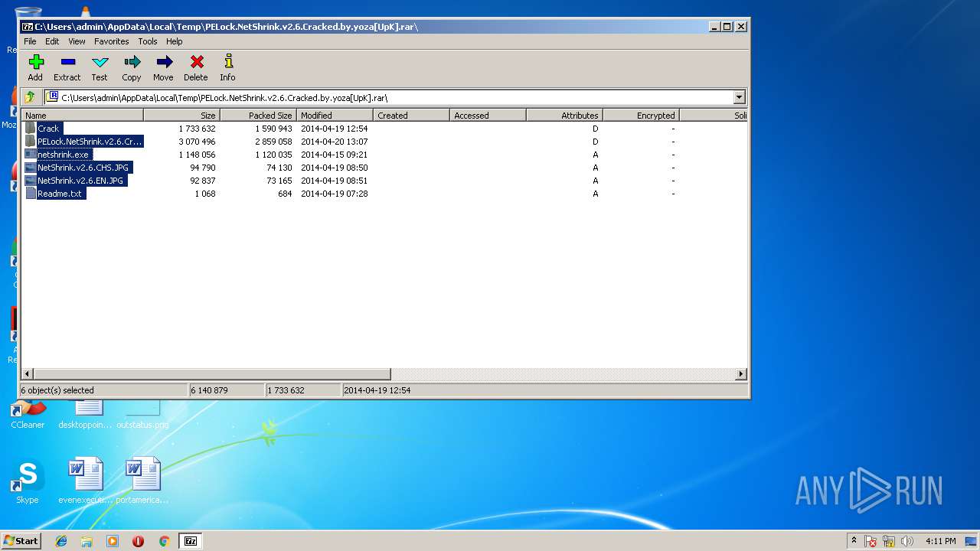Click the netshrink.exe file icon

coord(31,155)
